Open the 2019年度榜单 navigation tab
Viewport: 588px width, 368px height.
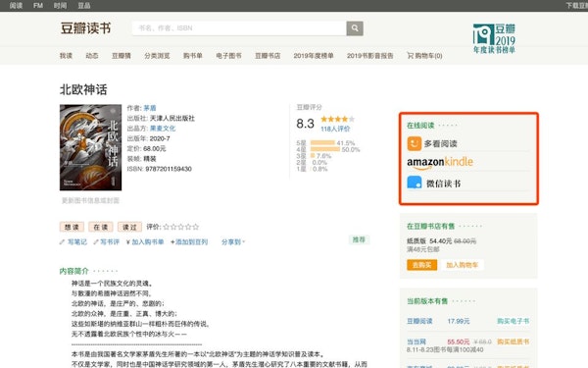pos(314,56)
